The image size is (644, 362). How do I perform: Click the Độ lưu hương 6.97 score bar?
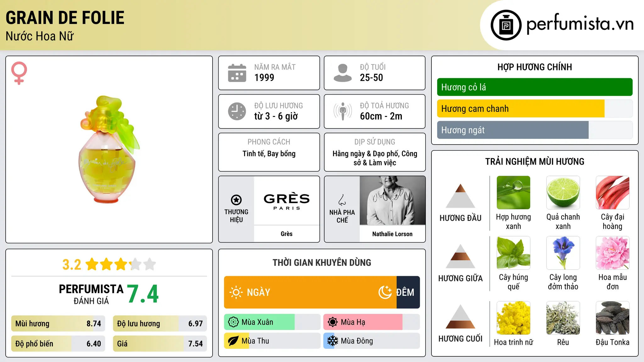(x=160, y=323)
